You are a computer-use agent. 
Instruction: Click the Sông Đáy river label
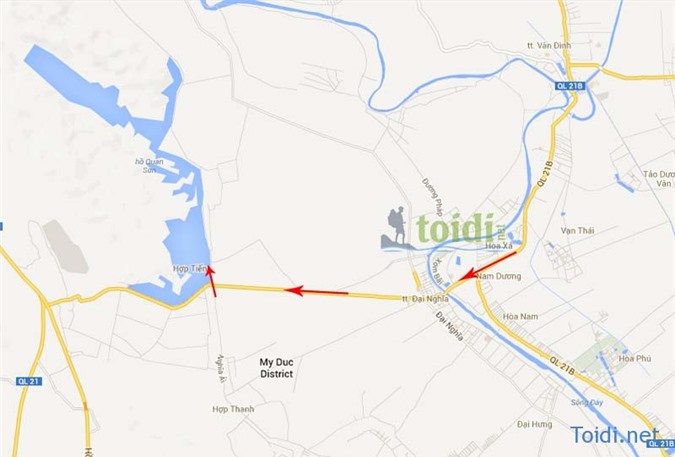pyautogui.click(x=587, y=403)
